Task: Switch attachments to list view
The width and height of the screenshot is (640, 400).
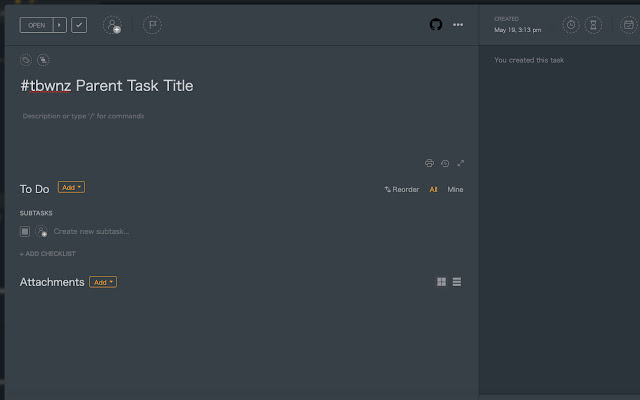Action: click(457, 282)
